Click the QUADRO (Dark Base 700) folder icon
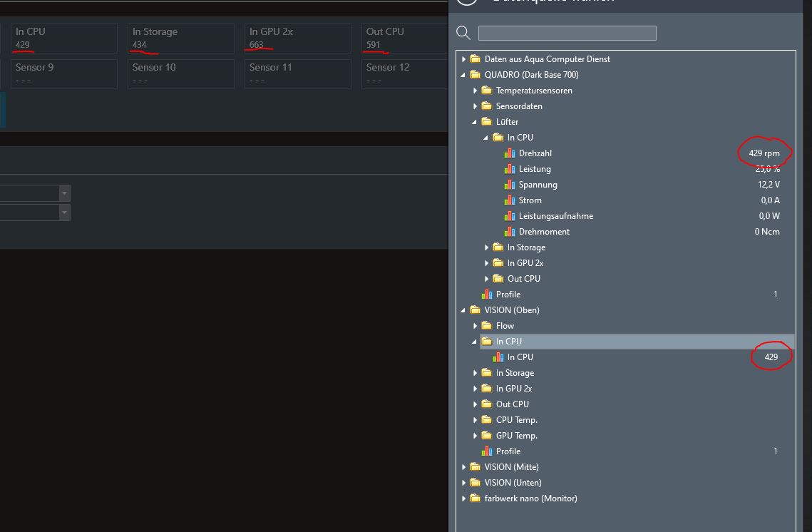Screen dimensions: 812x532 coord(476,75)
